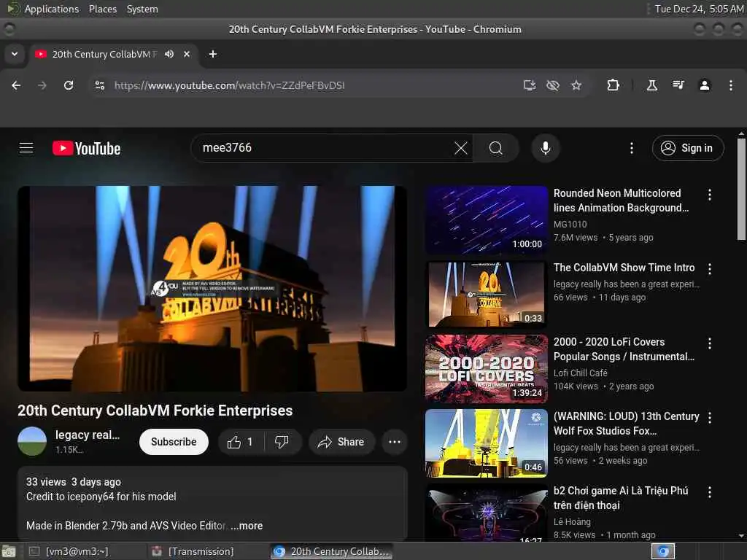The width and height of the screenshot is (747, 560).
Task: Click the page vertical scrollbar
Action: point(741,190)
